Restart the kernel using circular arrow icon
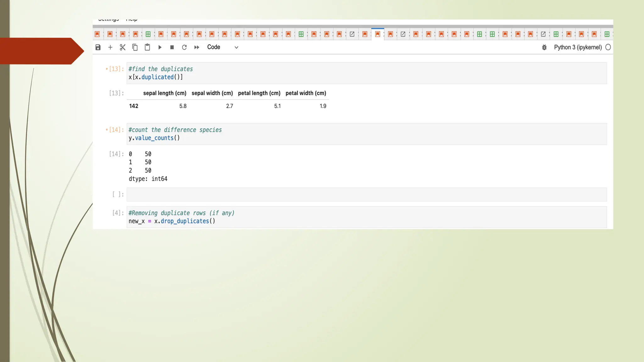This screenshot has height=362, width=644. click(x=184, y=47)
